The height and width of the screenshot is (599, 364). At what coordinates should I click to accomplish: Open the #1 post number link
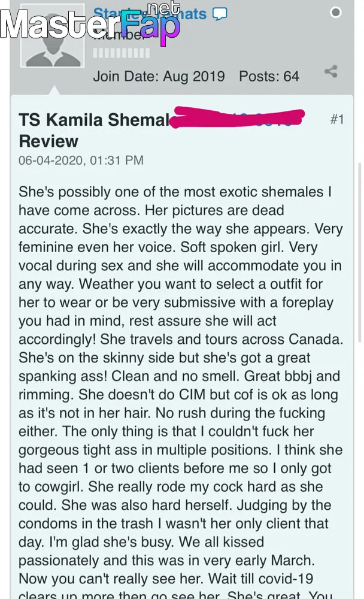pos(337,119)
